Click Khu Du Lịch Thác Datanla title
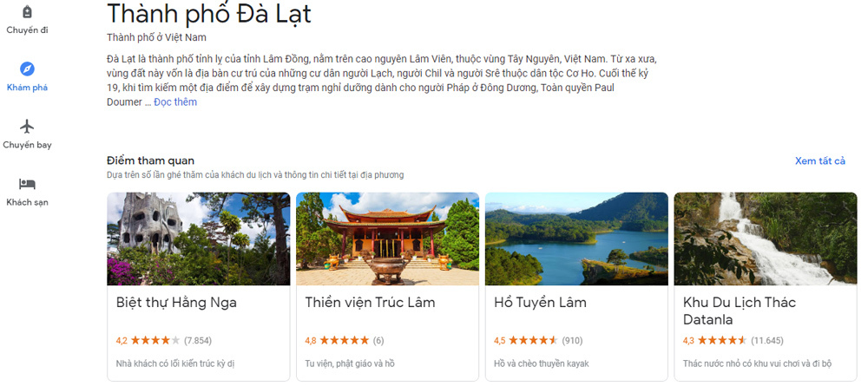 tap(740, 311)
